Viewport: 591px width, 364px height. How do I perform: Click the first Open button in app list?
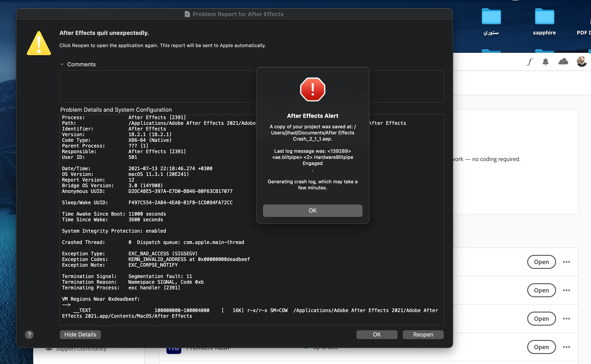pyautogui.click(x=541, y=262)
